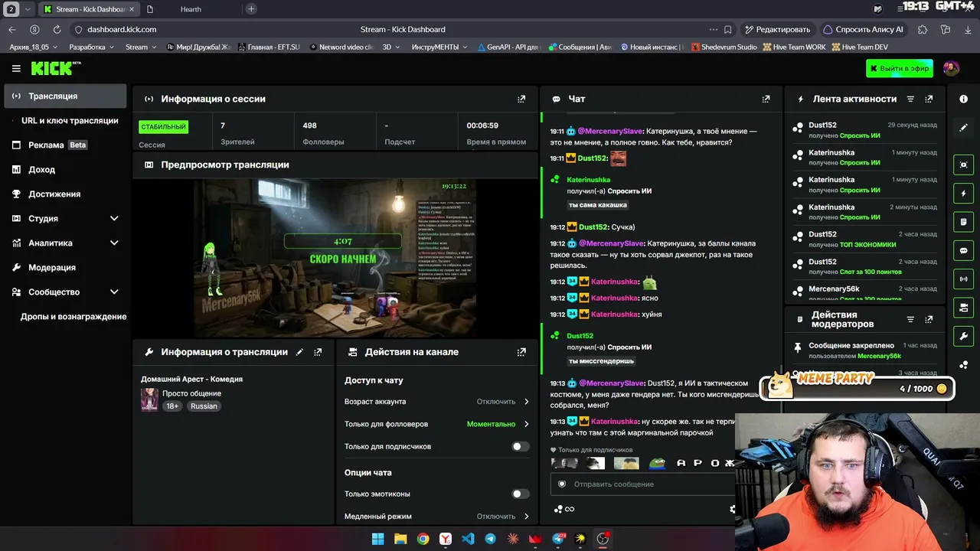Select the Pepe frog emote

pos(657,463)
